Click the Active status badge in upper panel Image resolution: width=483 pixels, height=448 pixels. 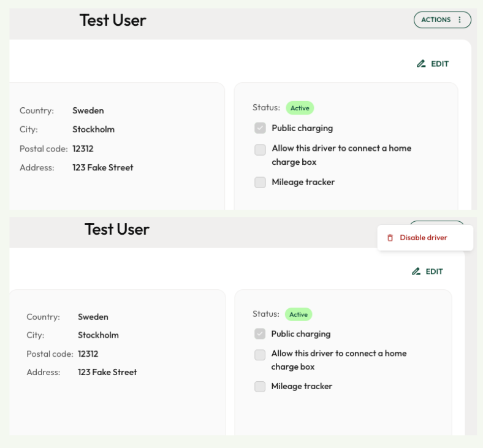point(300,108)
